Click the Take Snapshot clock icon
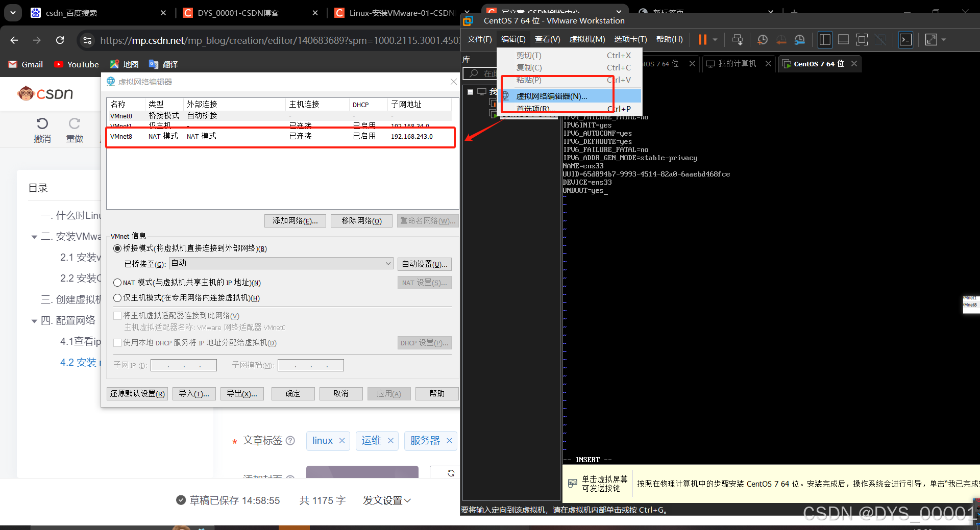Image resolution: width=980 pixels, height=530 pixels. point(763,39)
